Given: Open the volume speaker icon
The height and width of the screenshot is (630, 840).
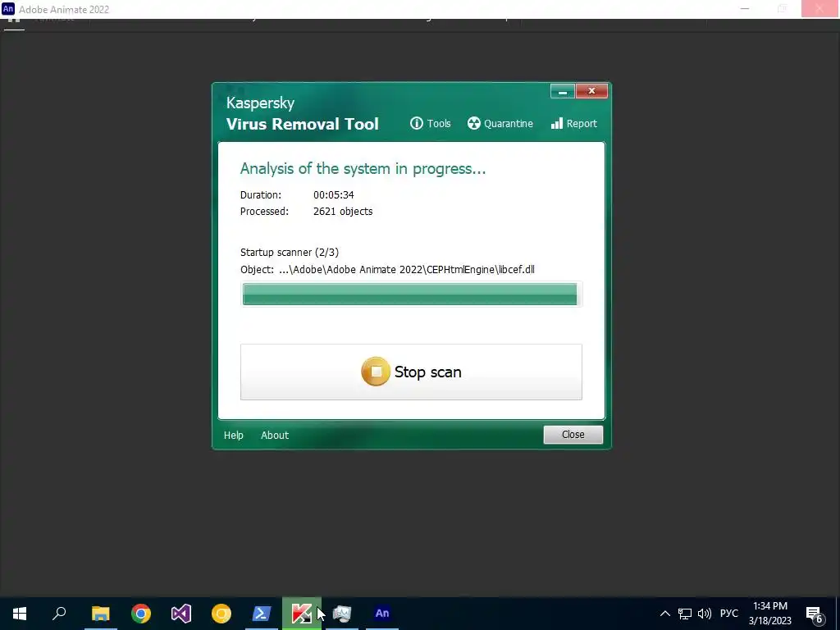Looking at the screenshot, I should (705, 614).
